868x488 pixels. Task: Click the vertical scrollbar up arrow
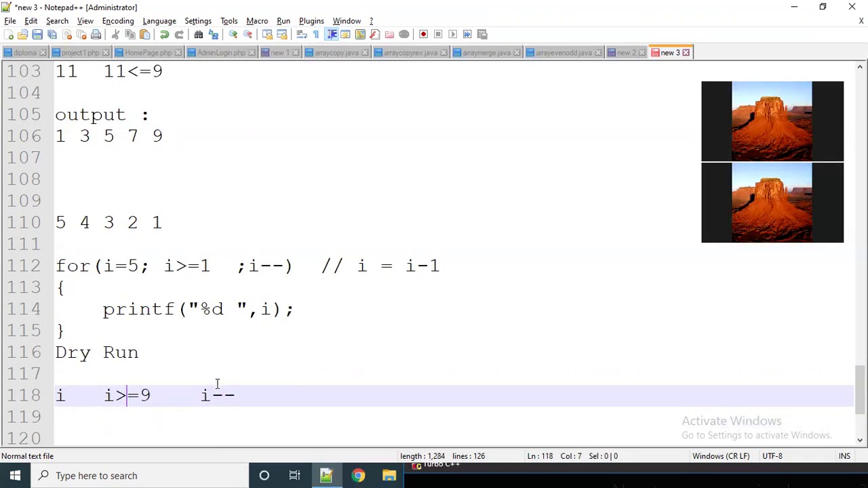[x=861, y=67]
